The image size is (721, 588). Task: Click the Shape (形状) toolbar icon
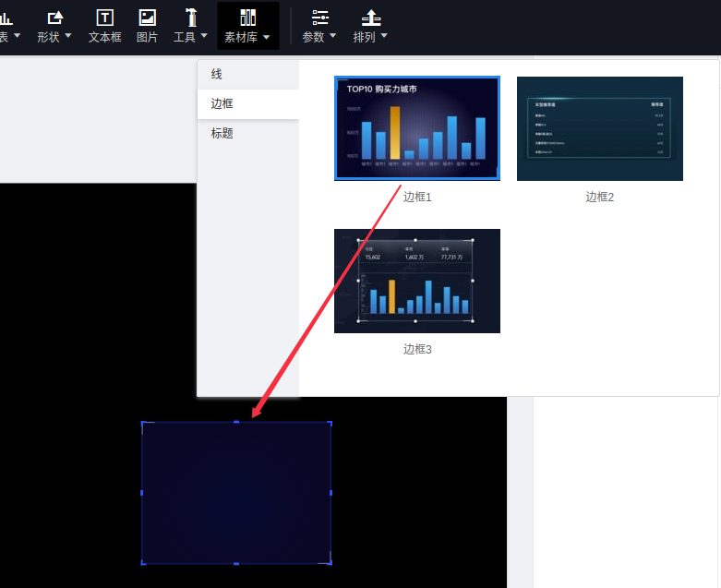point(54,17)
